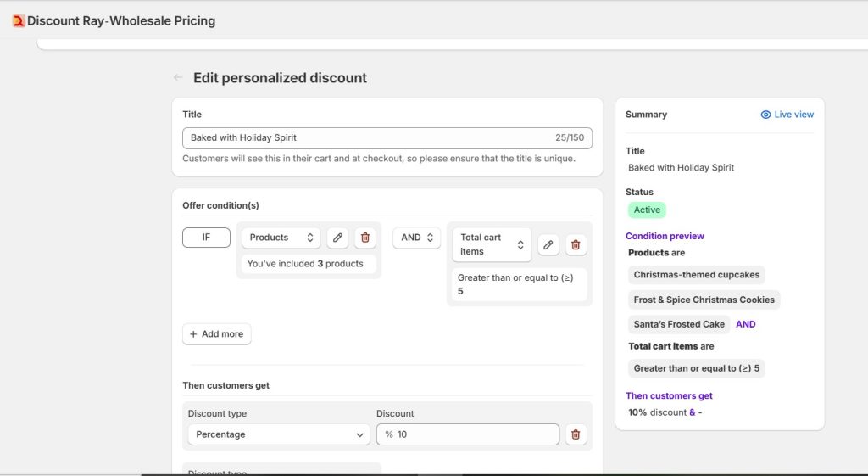
Task: Select the Christmas-themed cupcakes product tag
Action: tap(696, 275)
